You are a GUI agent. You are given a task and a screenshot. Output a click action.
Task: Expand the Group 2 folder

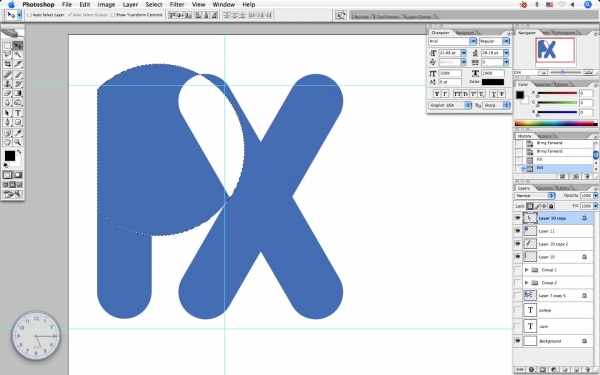(527, 283)
